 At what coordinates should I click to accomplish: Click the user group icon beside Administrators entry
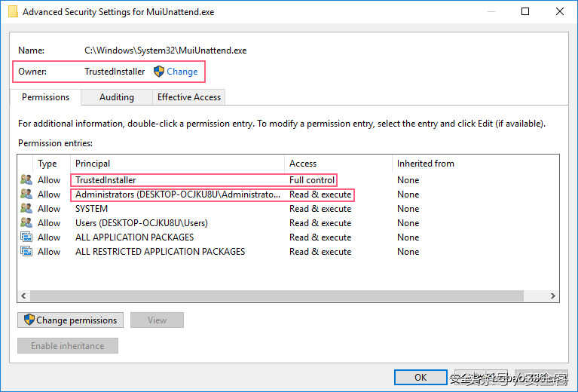tap(26, 194)
